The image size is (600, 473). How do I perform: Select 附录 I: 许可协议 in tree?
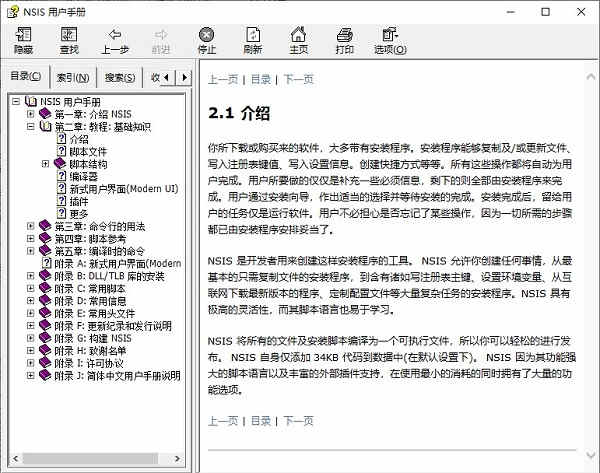coord(89,363)
